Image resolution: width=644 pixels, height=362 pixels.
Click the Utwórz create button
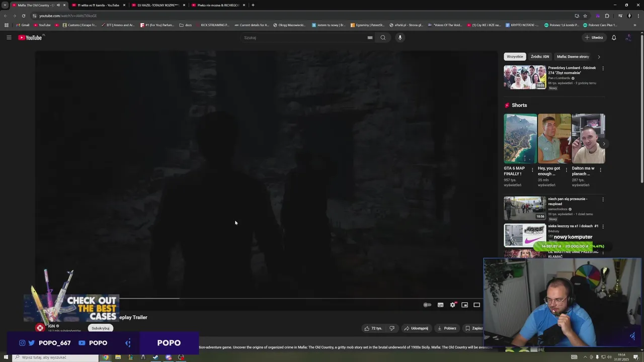pos(594,38)
